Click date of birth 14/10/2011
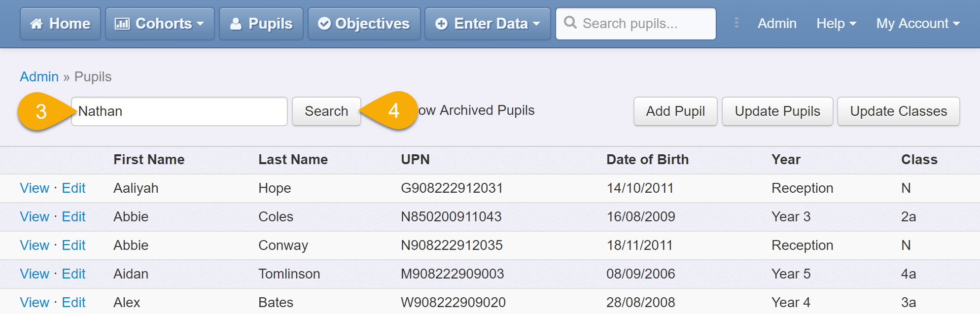Screen dimensions: 980x314 [640, 188]
